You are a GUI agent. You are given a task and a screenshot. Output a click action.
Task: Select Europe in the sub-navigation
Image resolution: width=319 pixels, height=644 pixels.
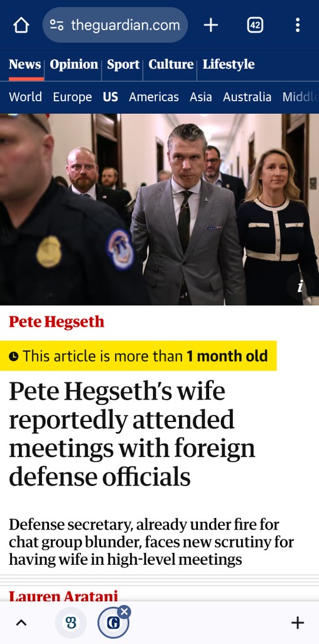click(x=73, y=97)
